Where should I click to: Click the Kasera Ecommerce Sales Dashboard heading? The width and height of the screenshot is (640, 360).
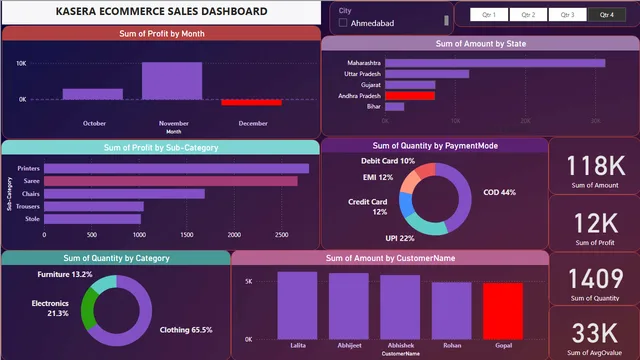tap(162, 11)
